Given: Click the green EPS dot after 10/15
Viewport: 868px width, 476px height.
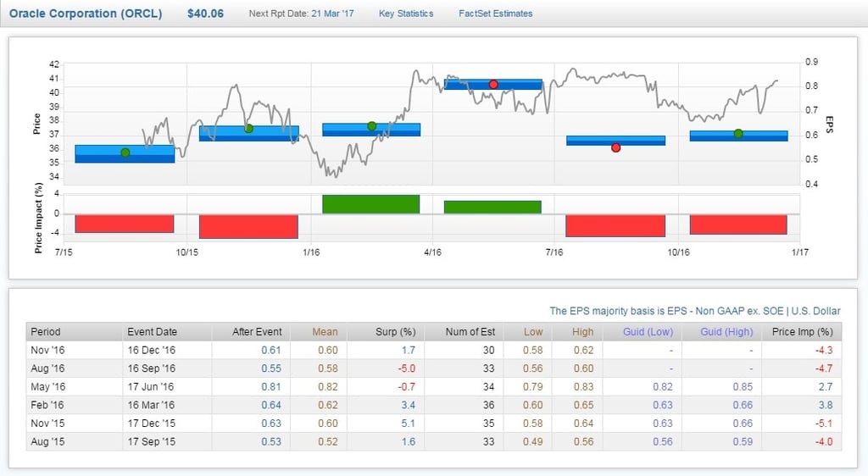Looking at the screenshot, I should tap(248, 129).
